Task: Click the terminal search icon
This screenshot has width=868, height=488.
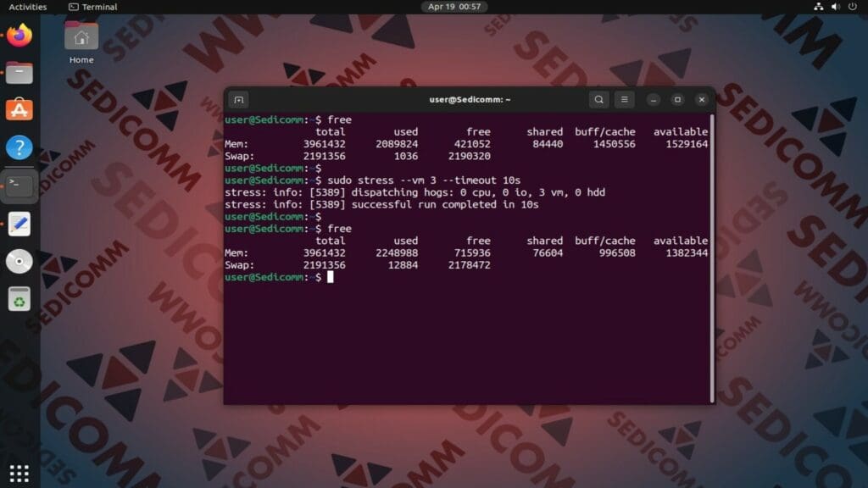Action: [599, 100]
